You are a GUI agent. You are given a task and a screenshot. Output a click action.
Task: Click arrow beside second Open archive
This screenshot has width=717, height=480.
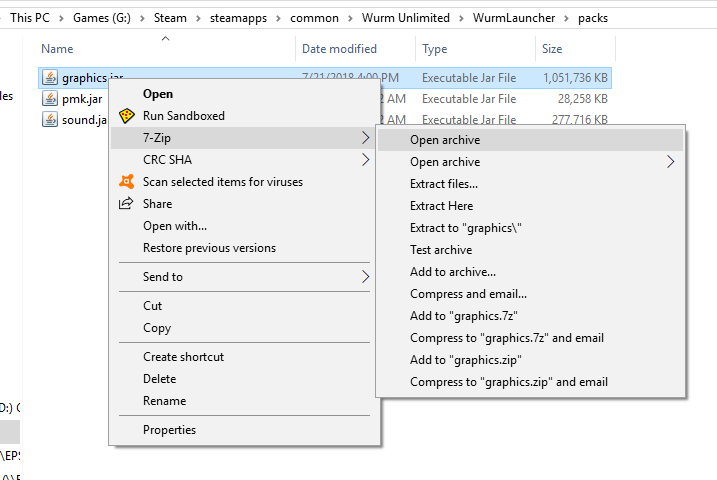[x=670, y=162]
